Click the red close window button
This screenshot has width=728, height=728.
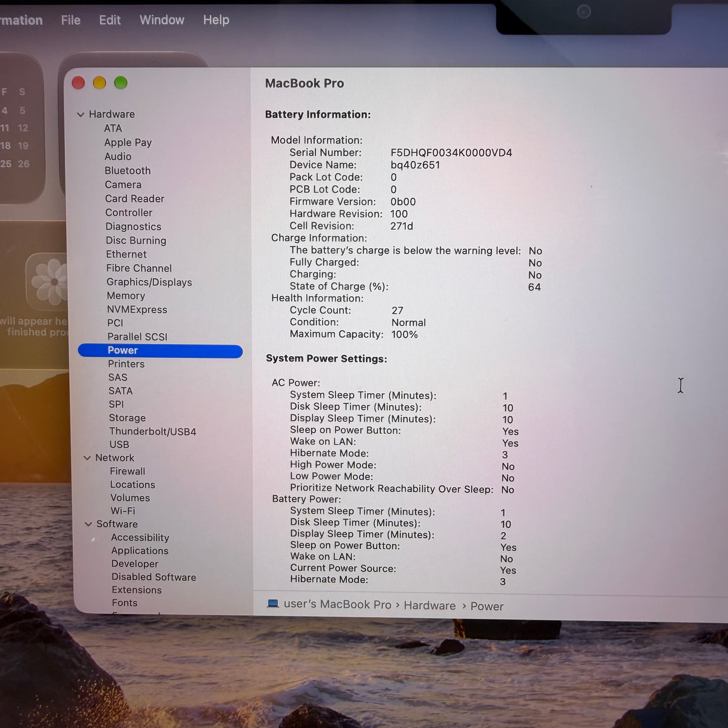(x=78, y=83)
